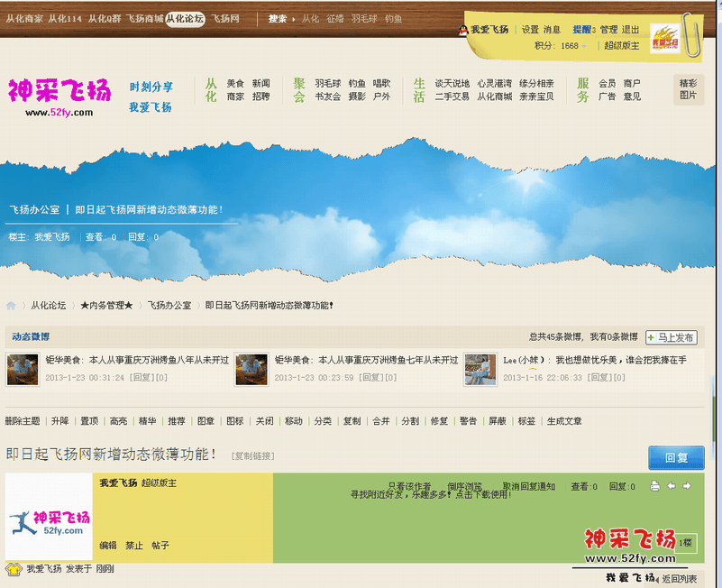
Task: Click 返回列表 at bottom right
Action: pos(679,579)
